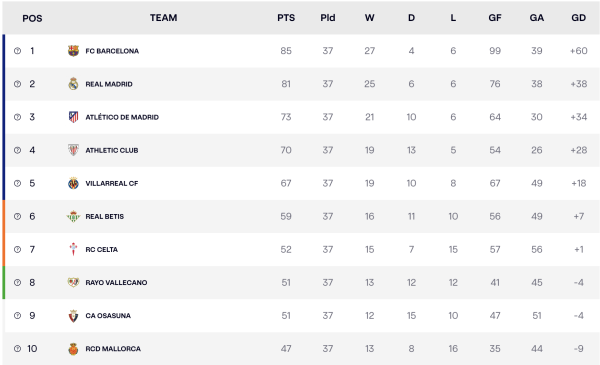
Task: Sort table by GD column header
Action: pos(579,18)
